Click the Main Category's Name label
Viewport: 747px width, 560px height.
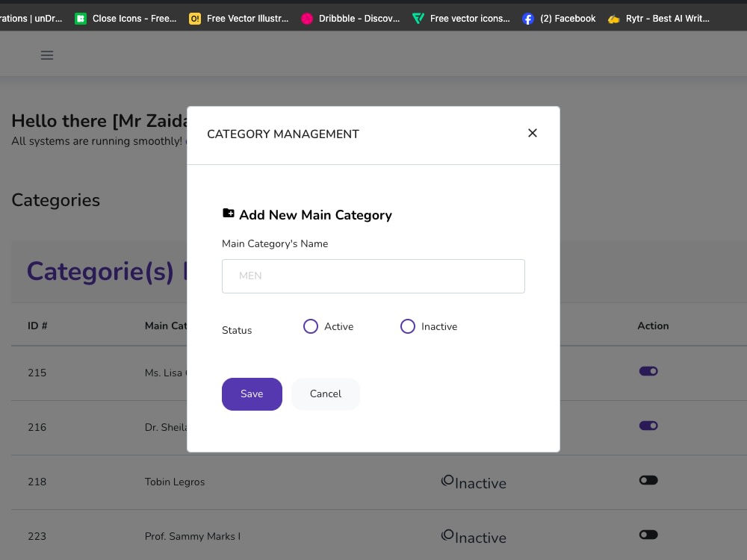tap(275, 244)
